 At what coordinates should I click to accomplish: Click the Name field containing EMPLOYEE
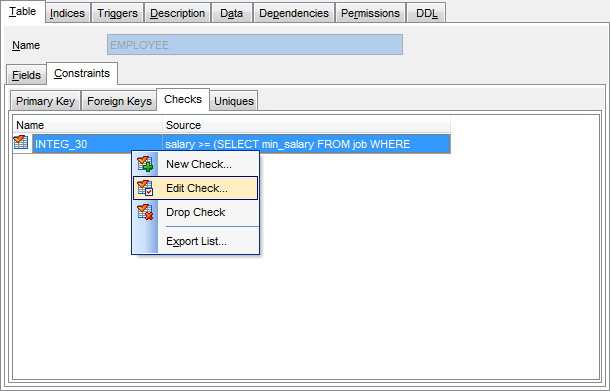pos(255,45)
